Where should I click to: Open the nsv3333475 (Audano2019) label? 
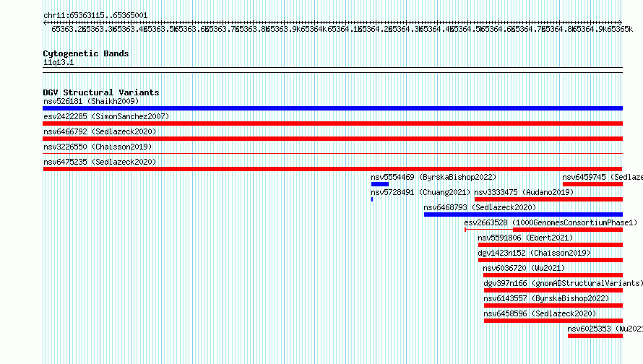pos(524,192)
